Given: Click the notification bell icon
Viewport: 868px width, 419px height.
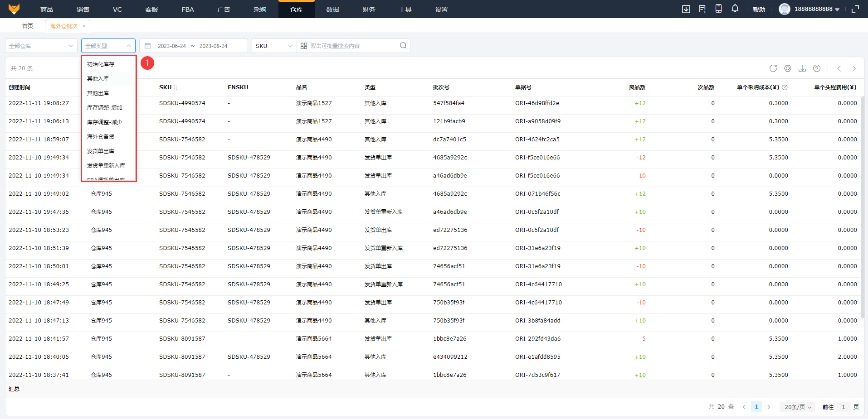Looking at the screenshot, I should click(x=735, y=9).
